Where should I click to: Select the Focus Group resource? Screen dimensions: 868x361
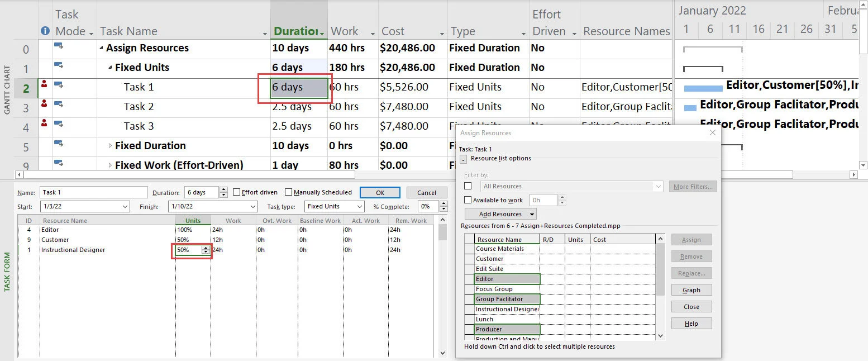tap(507, 289)
